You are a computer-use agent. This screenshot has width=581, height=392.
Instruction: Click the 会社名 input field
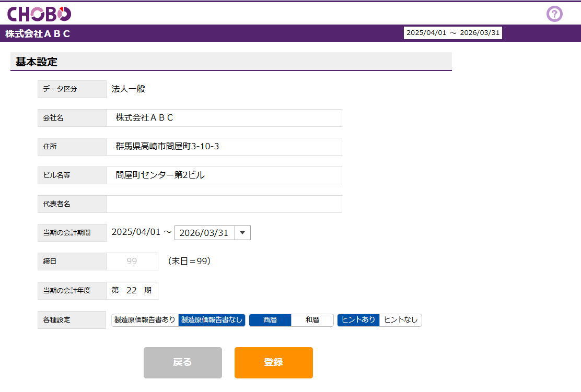pos(224,118)
